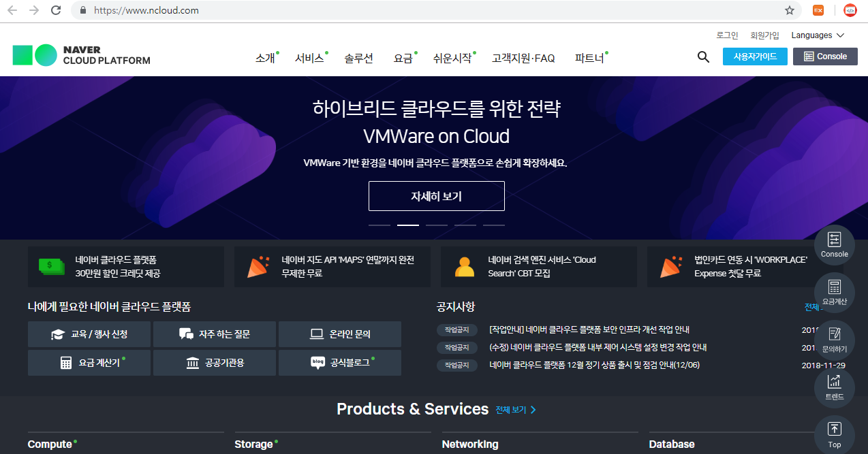Click 교육 / 행사 신청 button
The image size is (868, 454).
point(89,334)
